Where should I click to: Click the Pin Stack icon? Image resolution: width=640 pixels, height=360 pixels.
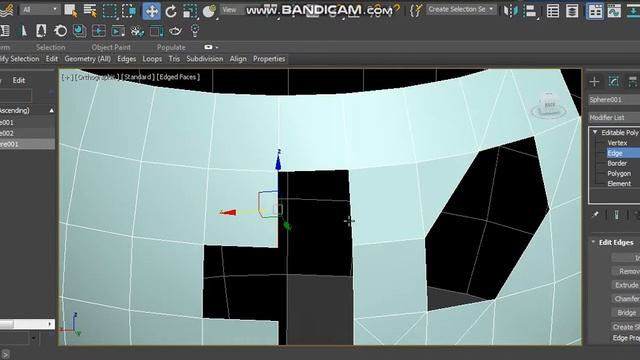click(595, 215)
